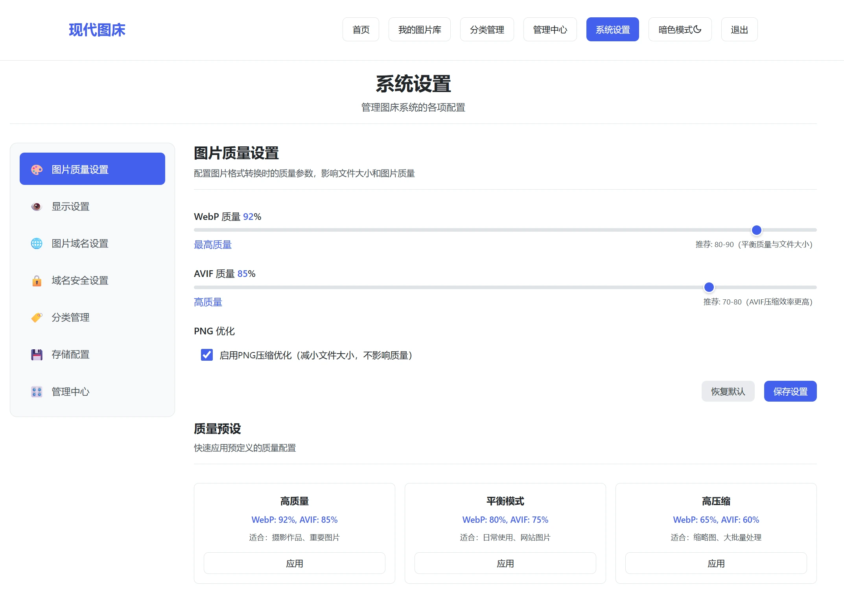Open 分类管理 from the top navigation

[x=486, y=30]
